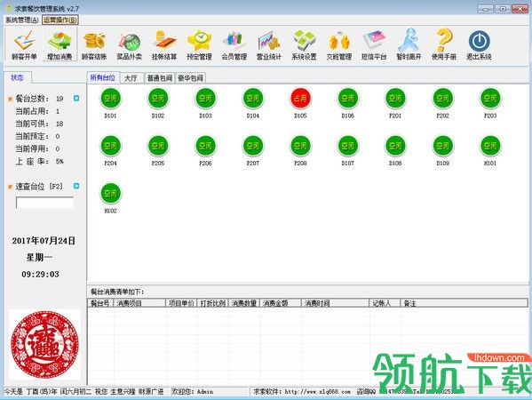Screen dimensions: 532x400
Task: Click 退出系统 exit-system power icon
Action: point(479,45)
